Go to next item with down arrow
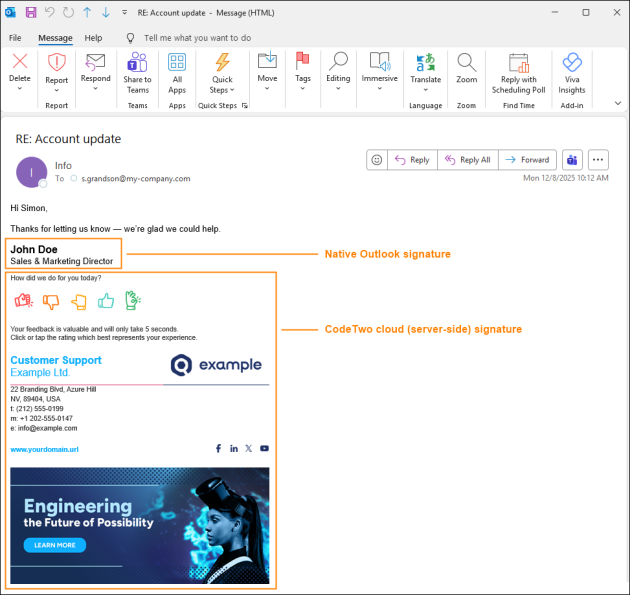The height and width of the screenshot is (595, 630). [x=106, y=12]
